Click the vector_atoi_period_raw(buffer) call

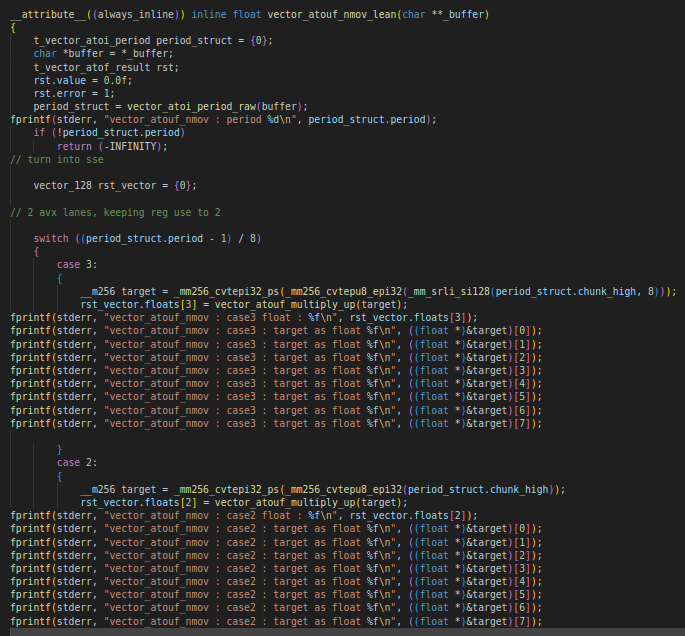[x=215, y=107]
